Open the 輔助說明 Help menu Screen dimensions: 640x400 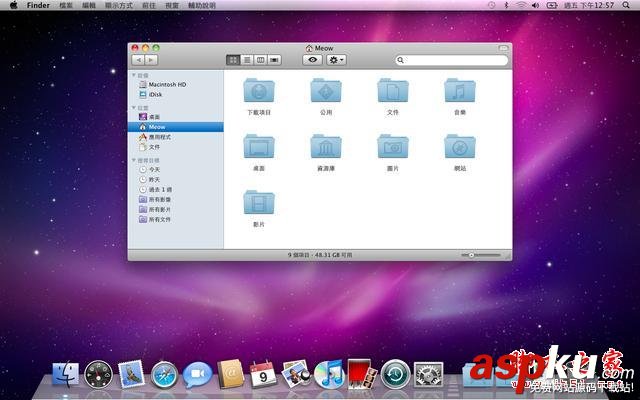202,5
